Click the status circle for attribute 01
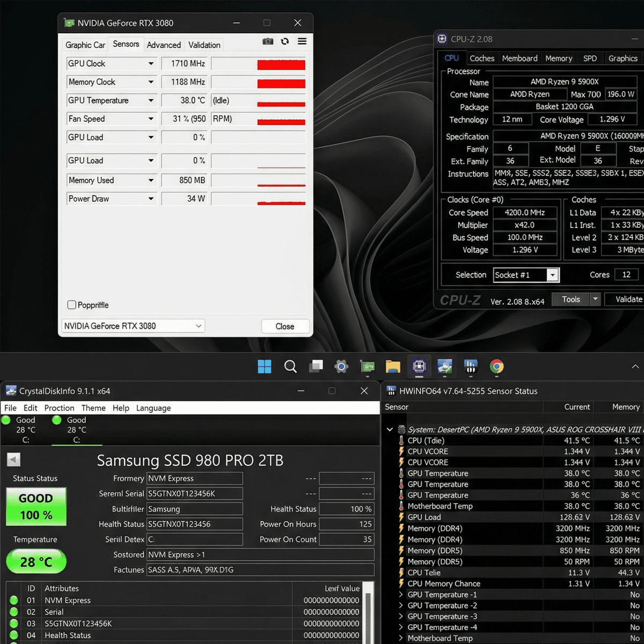This screenshot has height=644, width=644. (x=14, y=600)
